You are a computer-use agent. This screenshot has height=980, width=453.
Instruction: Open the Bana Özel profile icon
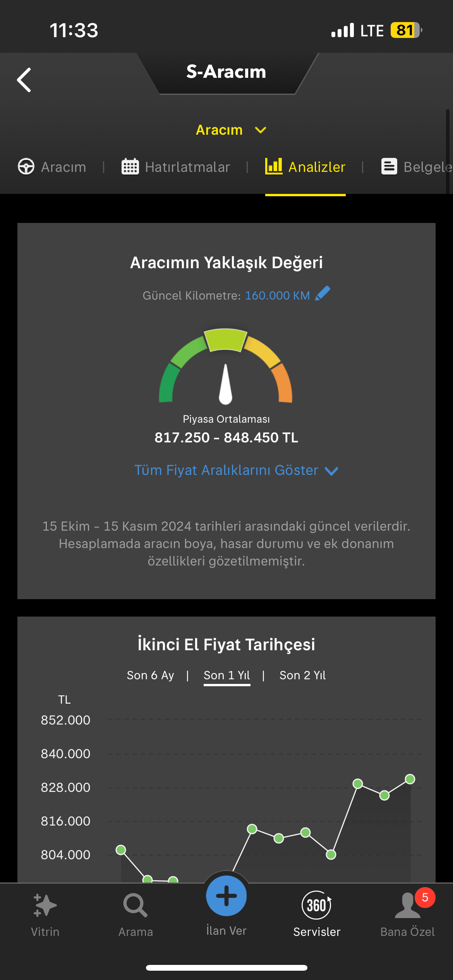tap(408, 905)
